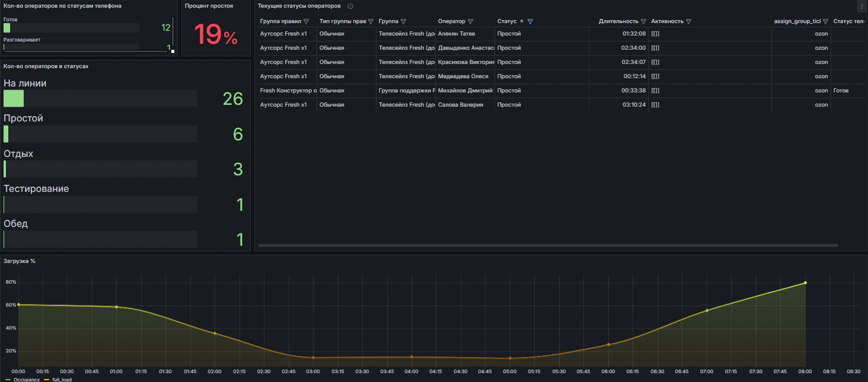Open active blue filter on Статус column

530,21
